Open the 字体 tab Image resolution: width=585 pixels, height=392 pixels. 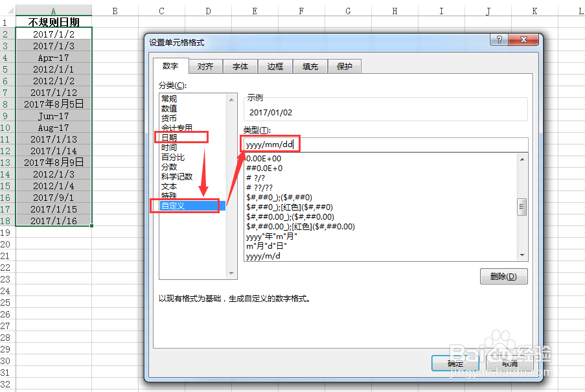(240, 67)
